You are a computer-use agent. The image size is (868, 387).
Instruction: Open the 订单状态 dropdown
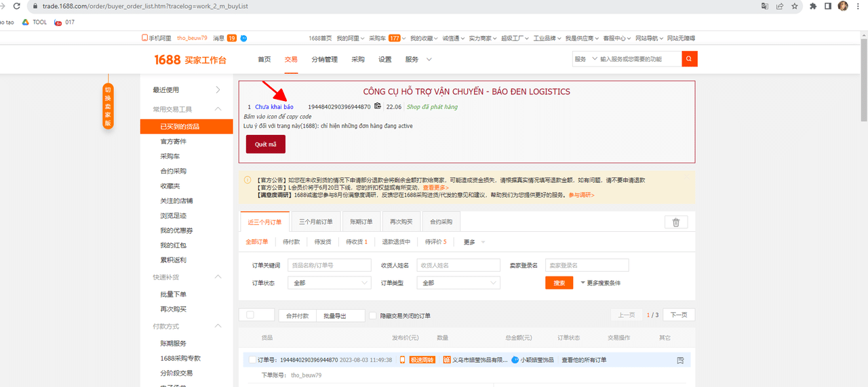pos(329,283)
